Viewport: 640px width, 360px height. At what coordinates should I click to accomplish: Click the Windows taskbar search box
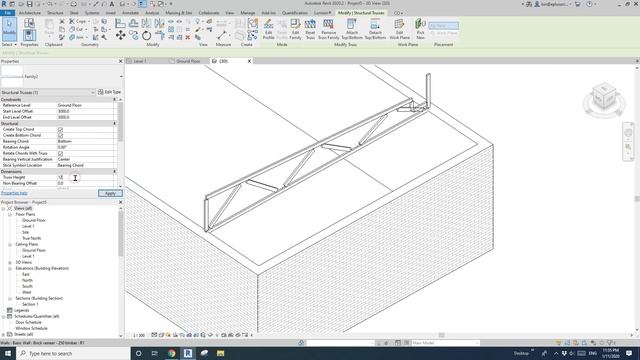point(73,353)
